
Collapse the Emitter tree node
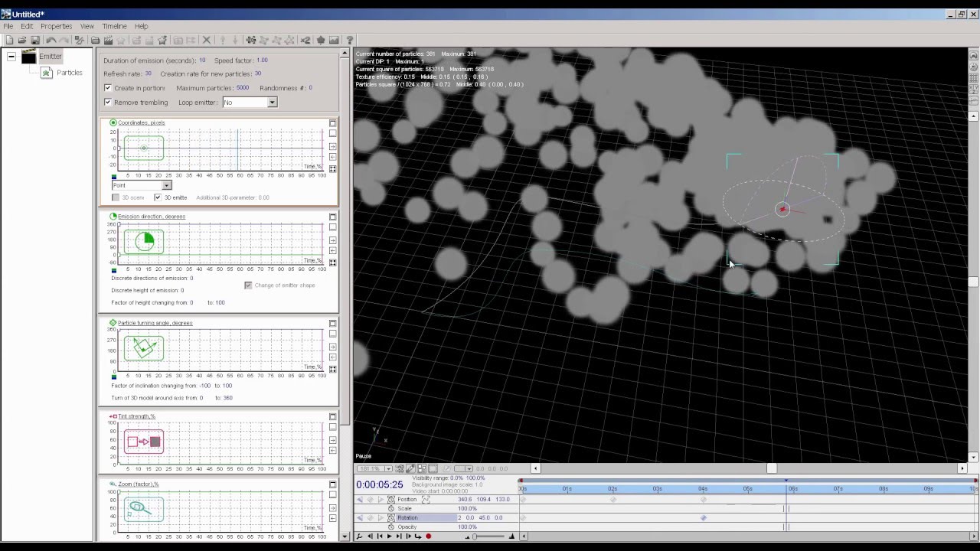pos(11,57)
